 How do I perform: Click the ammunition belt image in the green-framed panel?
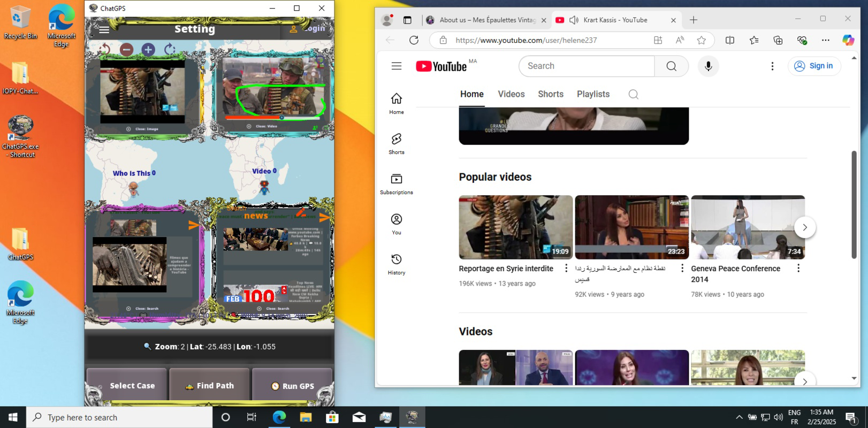pyautogui.click(x=142, y=91)
